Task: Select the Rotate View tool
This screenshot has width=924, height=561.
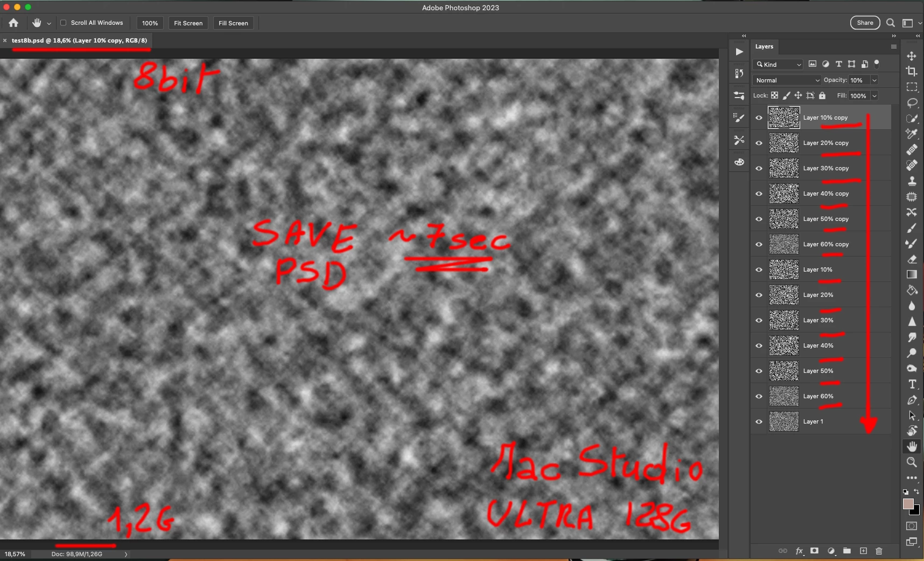Action: (912, 431)
